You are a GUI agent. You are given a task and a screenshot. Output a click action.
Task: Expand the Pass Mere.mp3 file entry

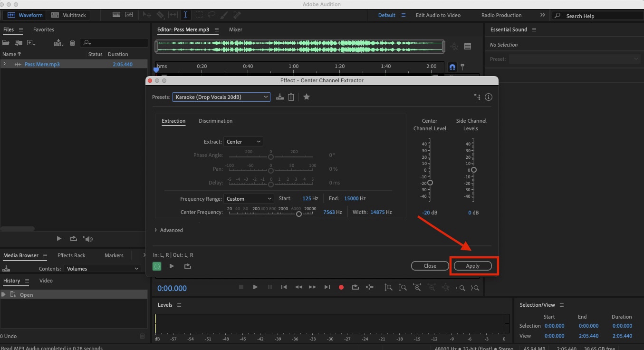tap(4, 64)
